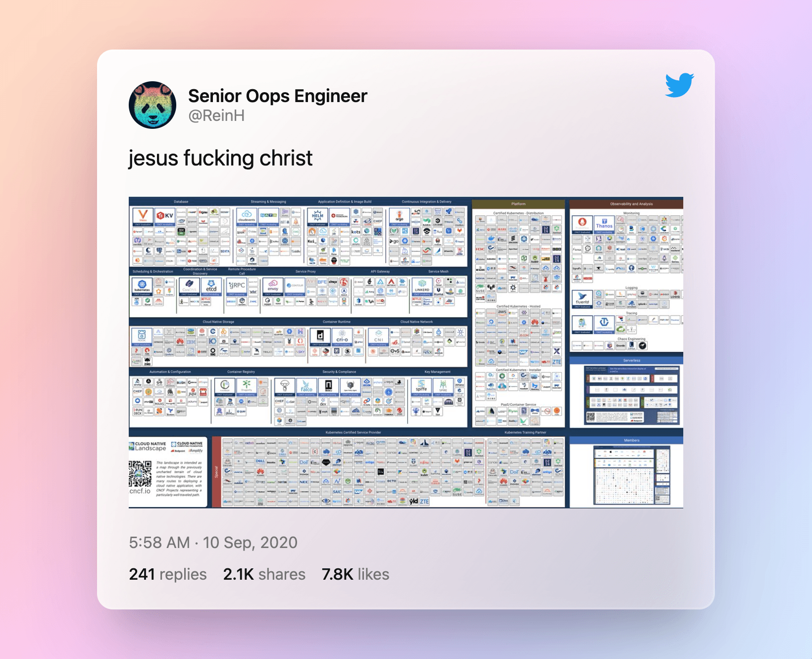Viewport: 812px width, 659px height.
Task: Click the TUF parachute logo tile
Action: tap(285, 387)
